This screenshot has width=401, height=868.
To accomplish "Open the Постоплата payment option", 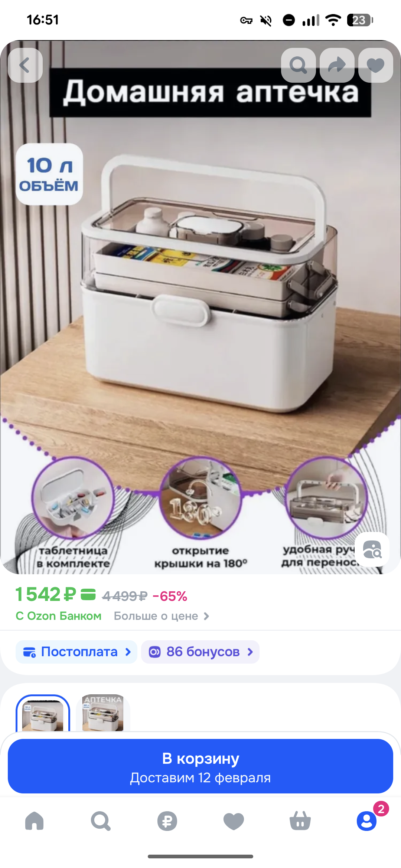I will 76,652.
